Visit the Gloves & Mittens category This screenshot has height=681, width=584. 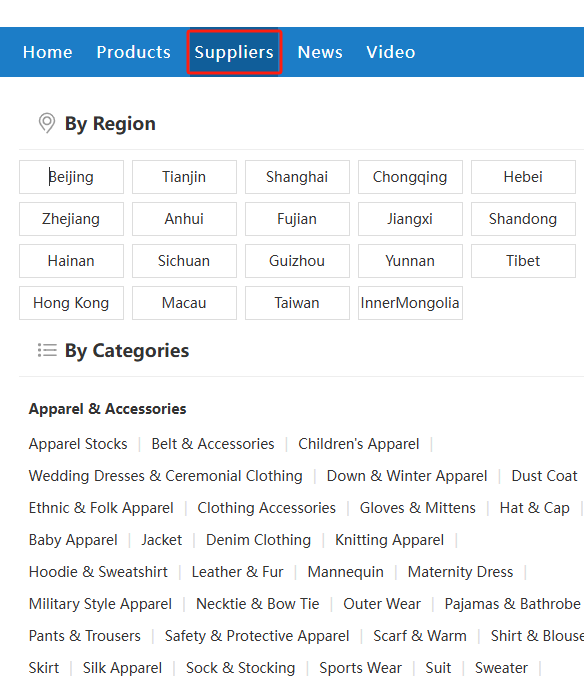tap(417, 508)
